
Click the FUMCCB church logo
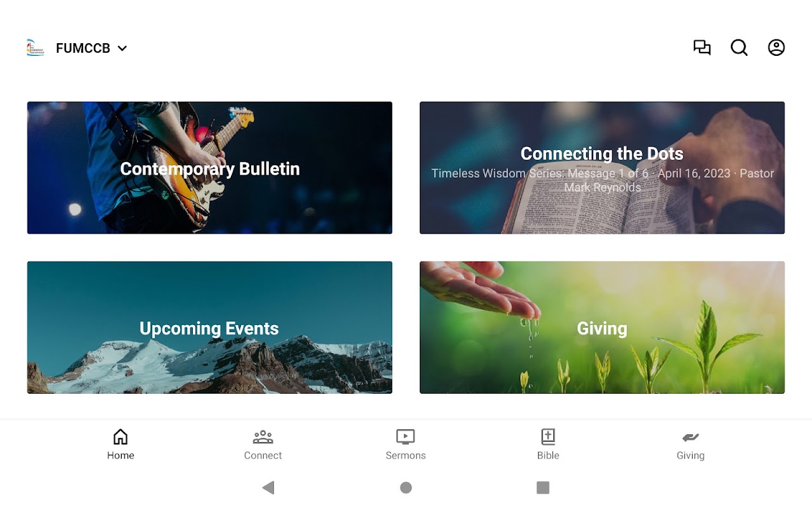coord(36,48)
